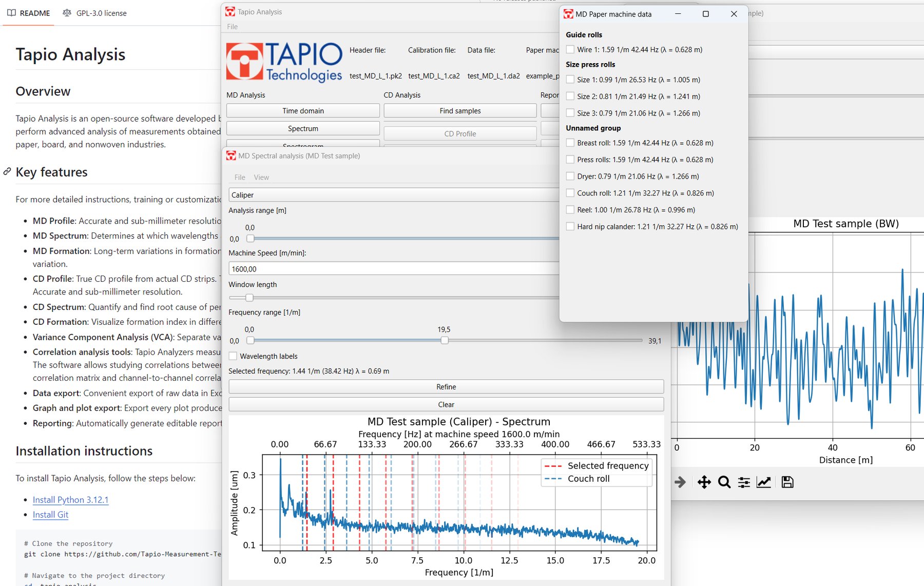The width and height of the screenshot is (924, 586).
Task: Click the git clone command line text
Action: coord(123,554)
